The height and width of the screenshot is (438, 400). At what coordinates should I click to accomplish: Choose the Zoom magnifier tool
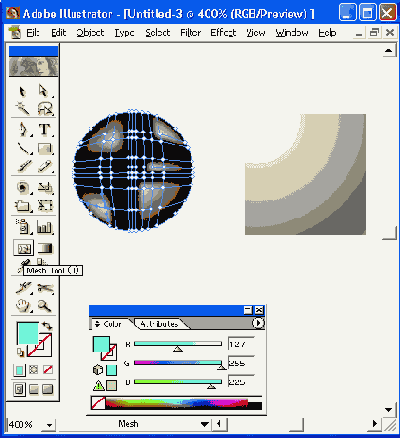click(44, 305)
